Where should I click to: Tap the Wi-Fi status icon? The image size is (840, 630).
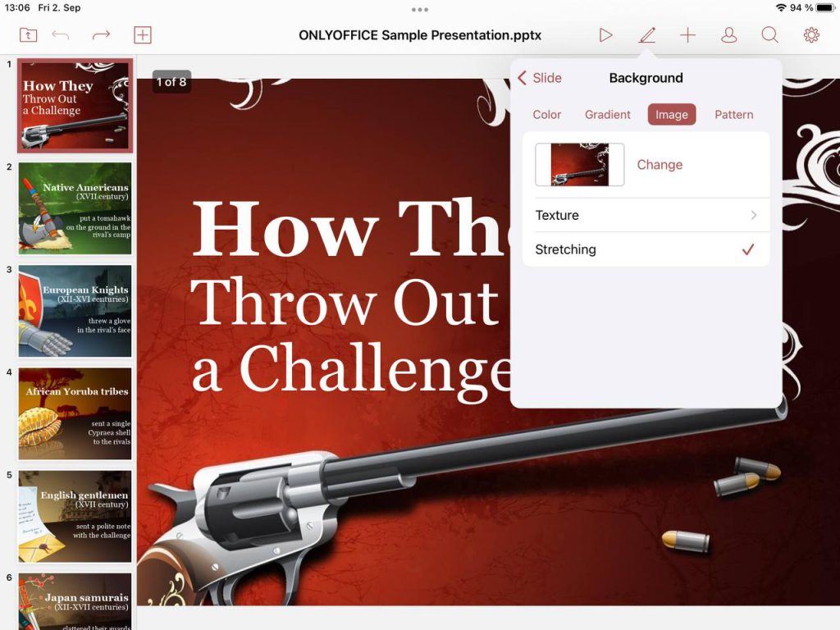781,7
